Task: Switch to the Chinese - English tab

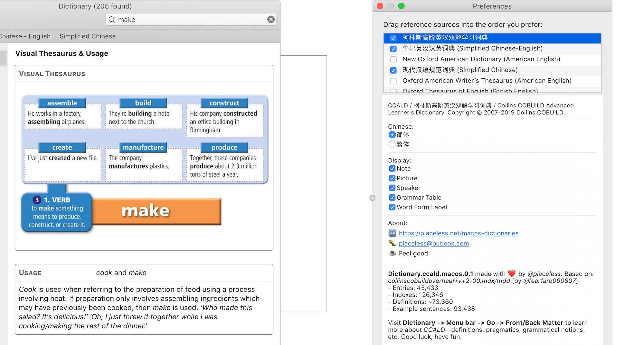Action: point(25,36)
